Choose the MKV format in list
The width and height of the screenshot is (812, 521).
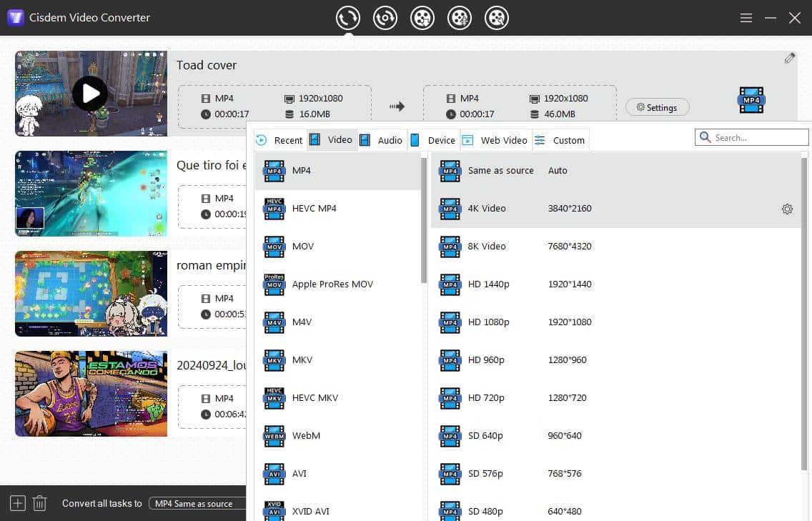(302, 360)
